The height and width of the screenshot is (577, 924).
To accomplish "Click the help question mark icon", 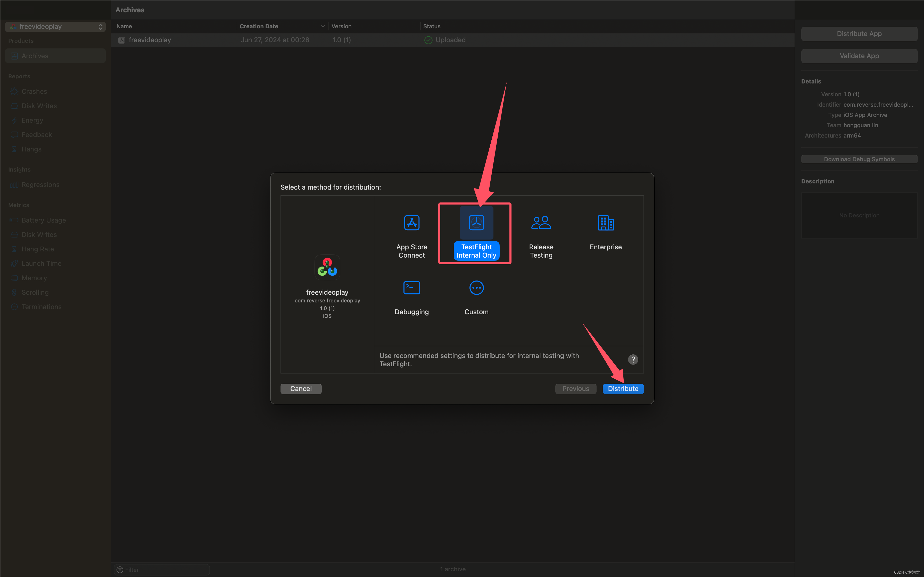I will point(633,359).
